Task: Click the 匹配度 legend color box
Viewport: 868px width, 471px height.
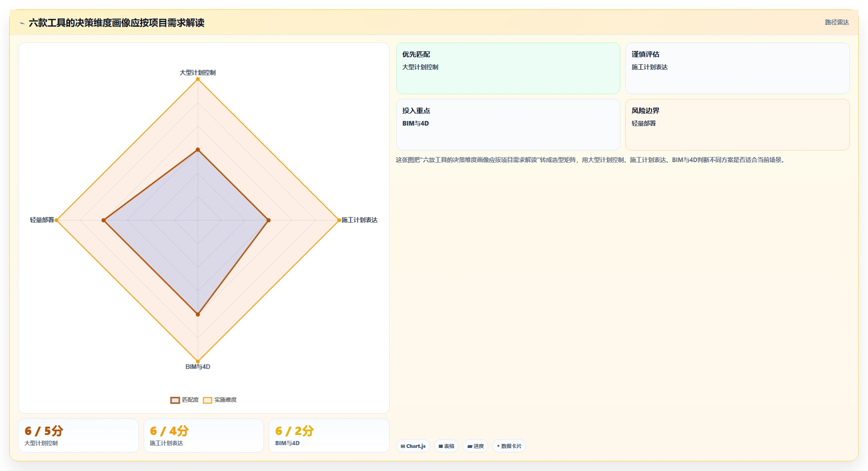Action: pyautogui.click(x=175, y=400)
